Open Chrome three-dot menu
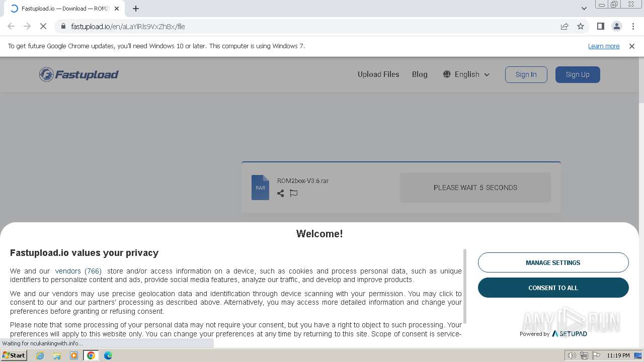 point(633,26)
